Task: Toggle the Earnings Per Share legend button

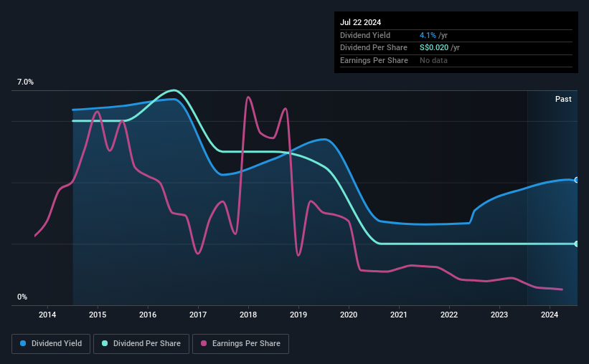Action: (x=240, y=344)
